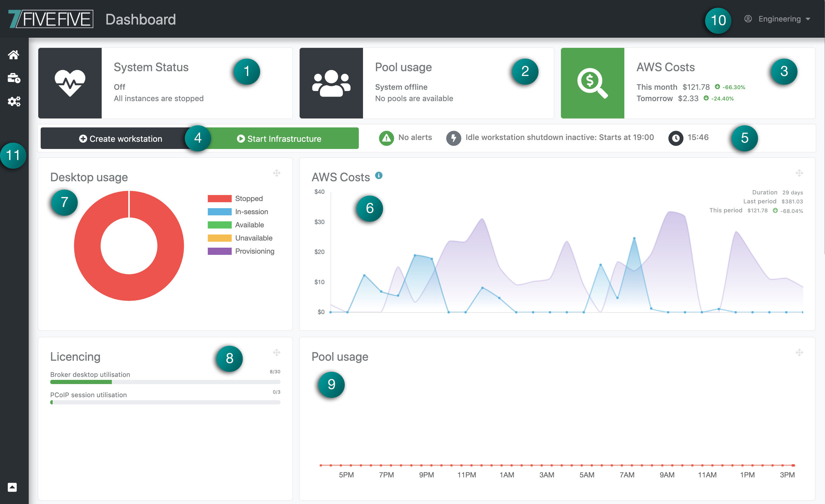Viewport: 825px width, 504px height.
Task: Click the 7FiveFive logo
Action: point(51,19)
